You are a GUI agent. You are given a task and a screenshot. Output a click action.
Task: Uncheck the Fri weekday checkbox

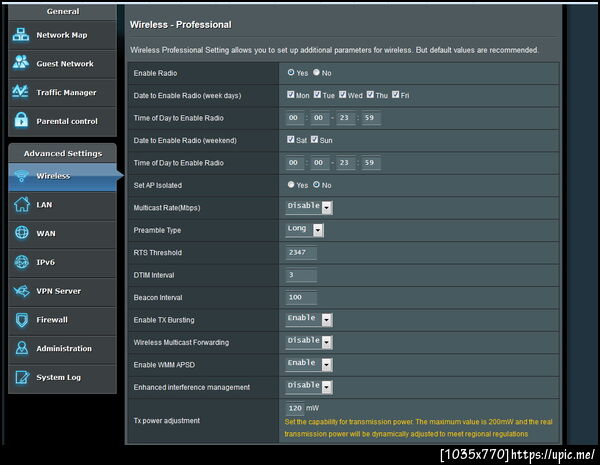click(x=396, y=94)
